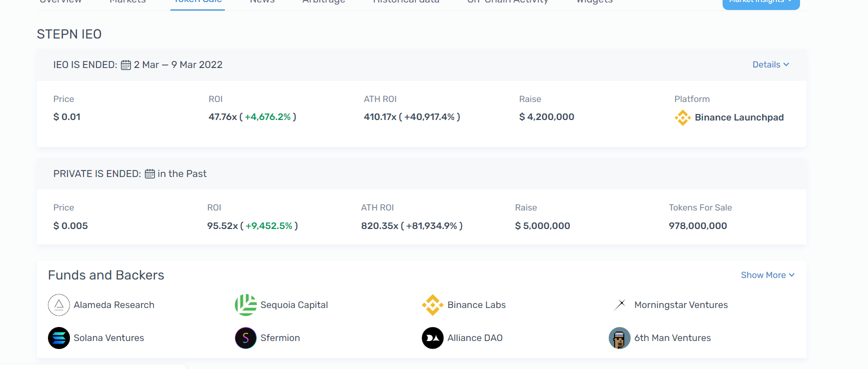The width and height of the screenshot is (868, 369).
Task: Click the 6th Man Ventures avatar
Action: click(x=620, y=338)
